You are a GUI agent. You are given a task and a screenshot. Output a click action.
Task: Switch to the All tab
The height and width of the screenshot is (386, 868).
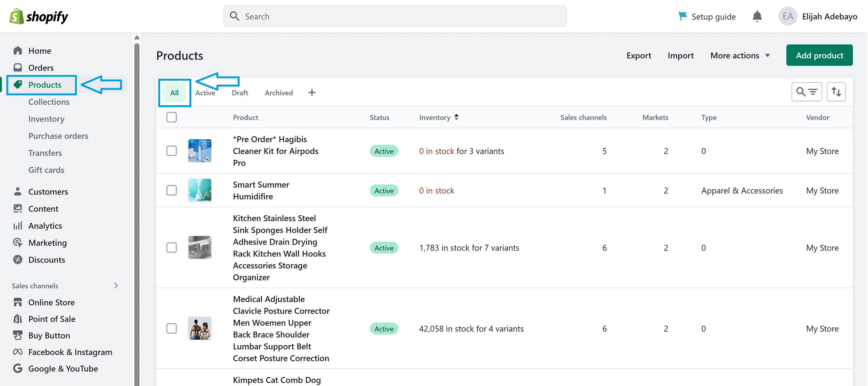pos(174,92)
